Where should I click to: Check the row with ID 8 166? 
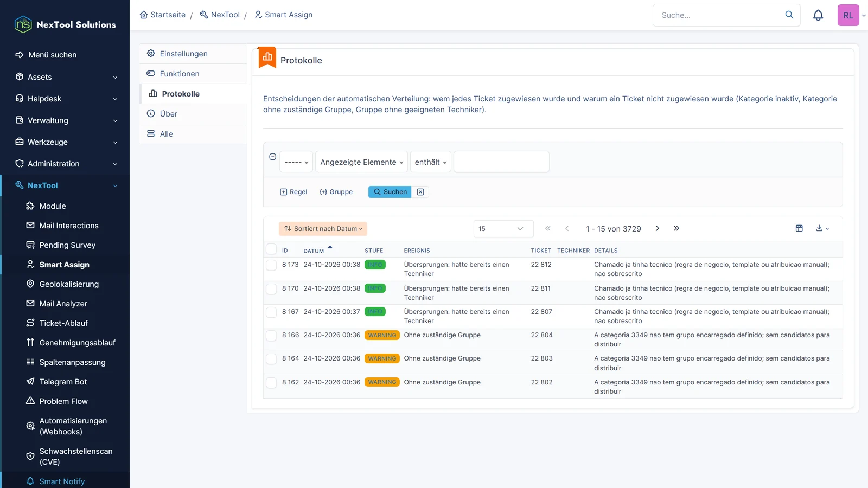(271, 336)
